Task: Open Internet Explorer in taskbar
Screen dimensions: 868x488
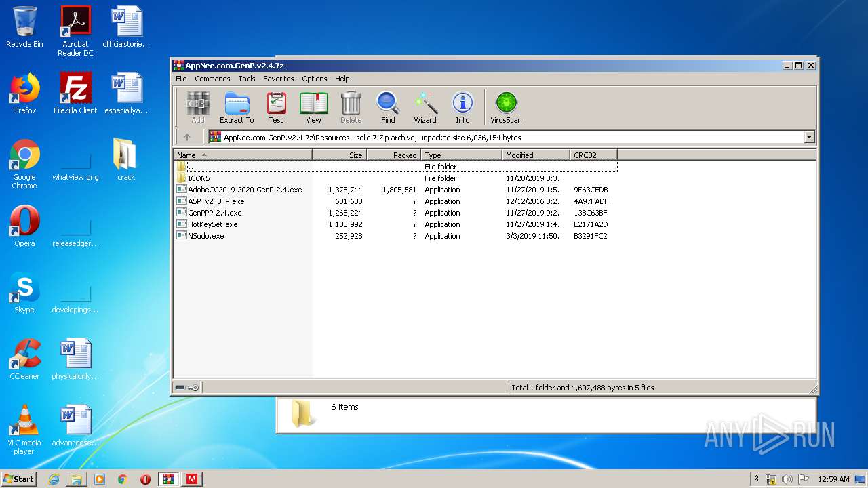Action: [x=54, y=479]
